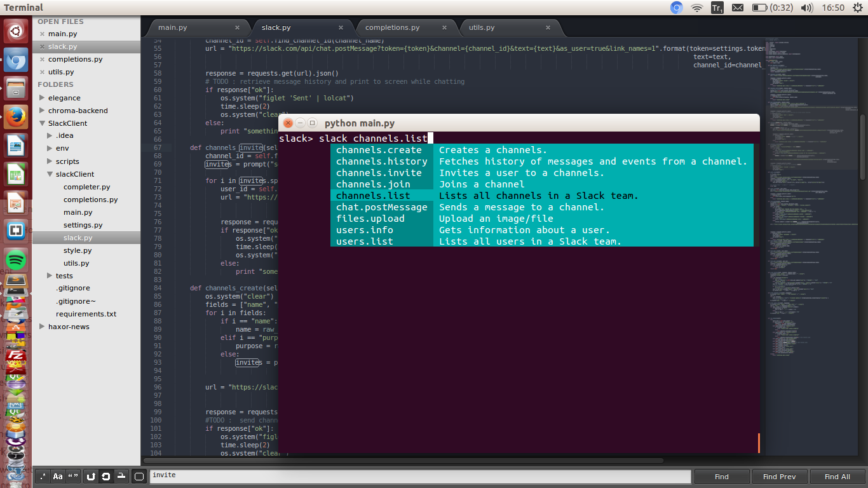Open requirements.txt in the sidebar
Image resolution: width=868 pixels, height=488 pixels.
(86, 314)
